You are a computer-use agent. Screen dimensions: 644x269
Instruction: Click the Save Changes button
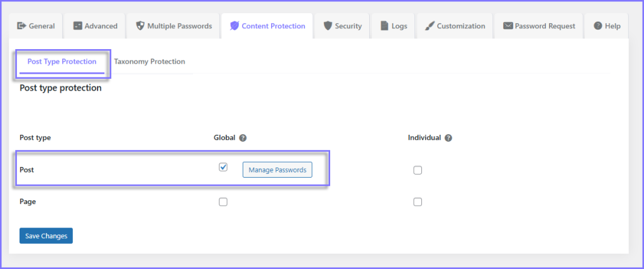[x=46, y=236]
